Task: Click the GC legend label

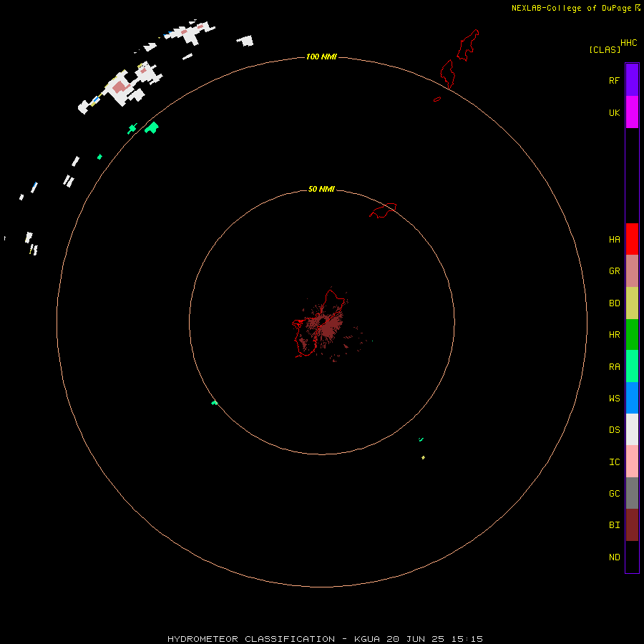Action: (614, 493)
